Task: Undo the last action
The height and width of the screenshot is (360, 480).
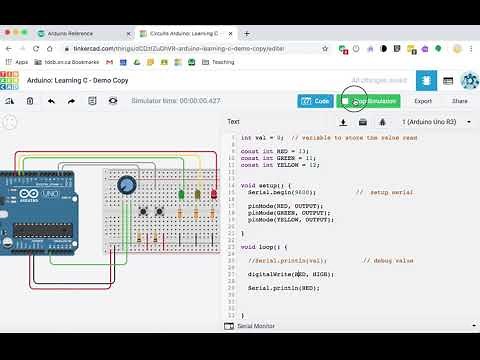Action: click(x=51, y=101)
